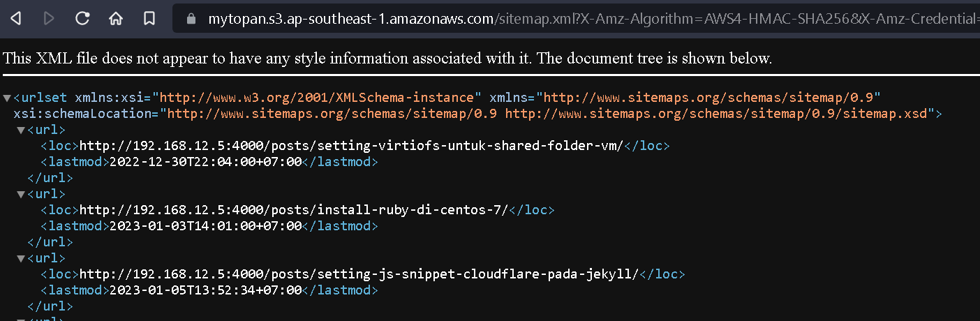The height and width of the screenshot is (321, 980).
Task: Open site info via the lock icon
Action: click(192, 19)
